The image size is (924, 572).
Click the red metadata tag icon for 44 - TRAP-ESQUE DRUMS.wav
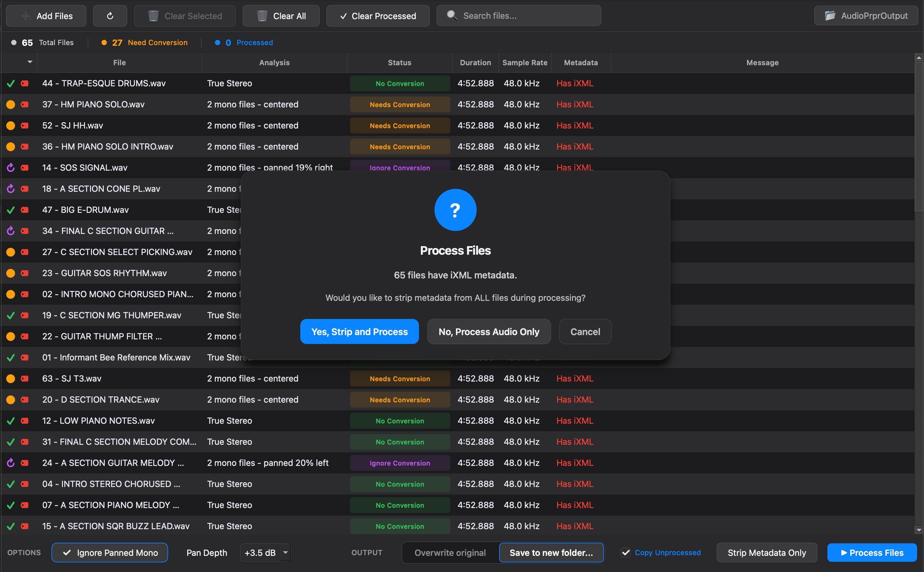24,83
